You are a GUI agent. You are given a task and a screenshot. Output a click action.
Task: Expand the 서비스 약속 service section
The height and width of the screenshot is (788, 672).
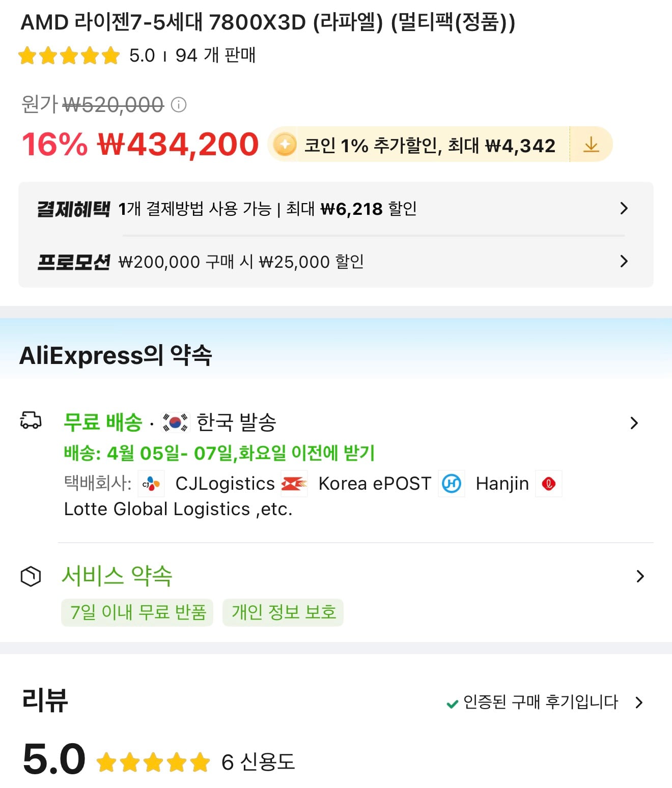coord(640,576)
